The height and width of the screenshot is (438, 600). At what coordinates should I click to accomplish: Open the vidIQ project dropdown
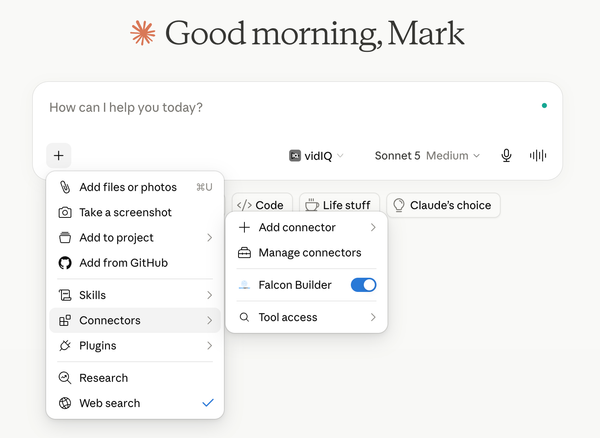316,156
